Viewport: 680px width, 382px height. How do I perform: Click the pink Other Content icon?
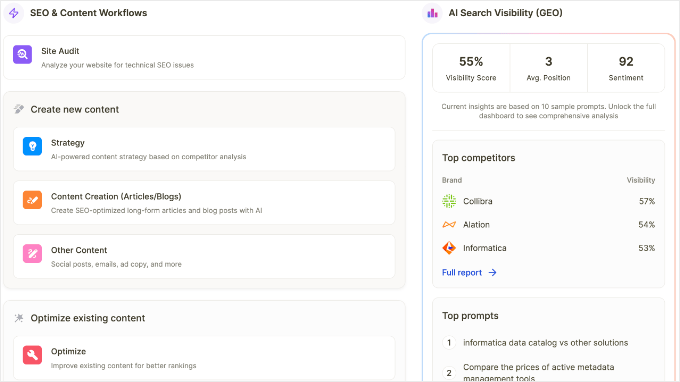[x=33, y=254]
